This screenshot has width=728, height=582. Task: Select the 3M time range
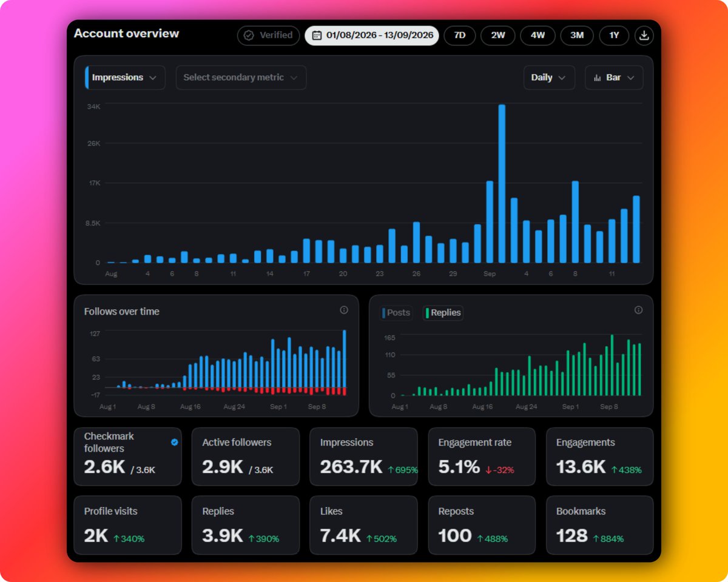point(577,35)
